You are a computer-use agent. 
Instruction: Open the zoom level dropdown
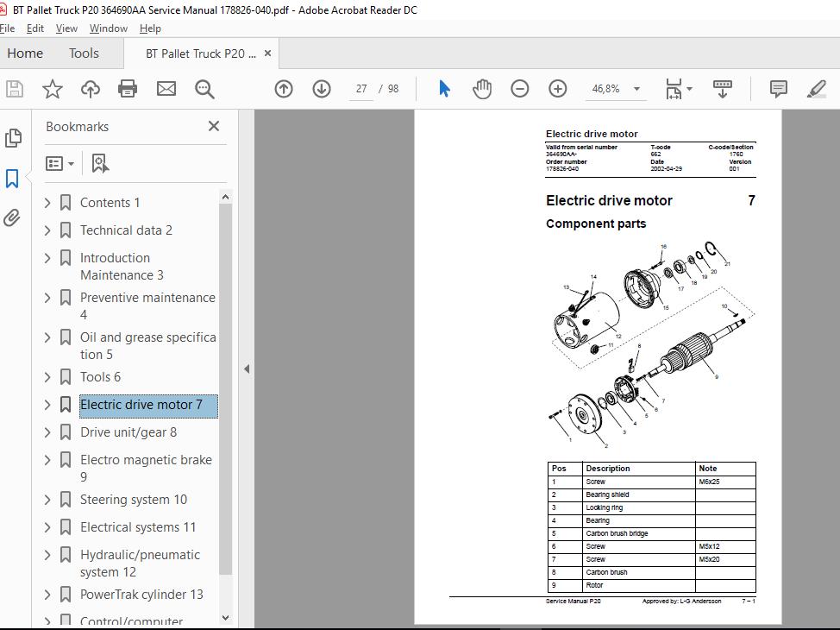coord(637,89)
